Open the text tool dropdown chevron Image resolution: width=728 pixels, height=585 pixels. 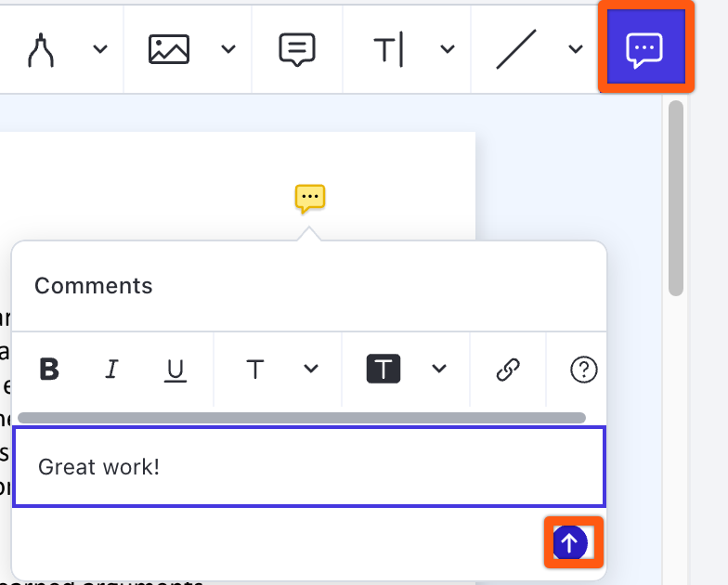pos(448,50)
